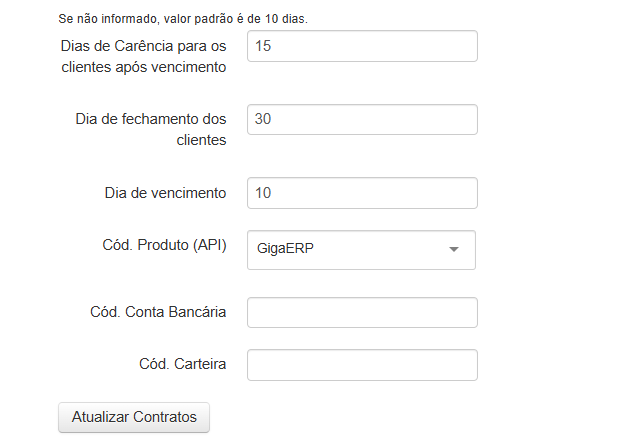This screenshot has width=644, height=442.
Task: Click the Cód. Produto (API) label
Action: pyautogui.click(x=164, y=246)
